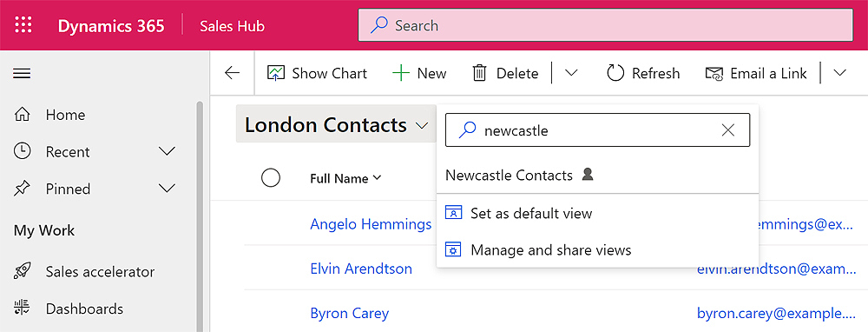Click the byron.carey@example... email link
The width and height of the screenshot is (868, 332).
pos(777,313)
